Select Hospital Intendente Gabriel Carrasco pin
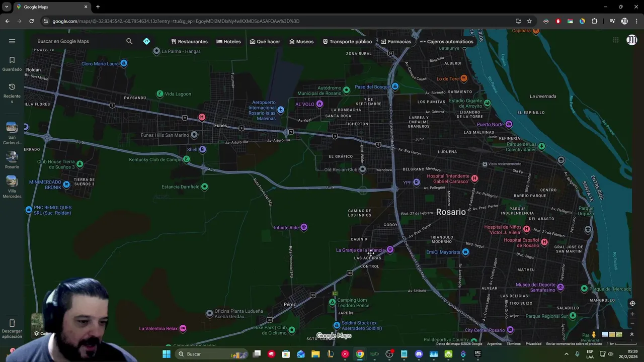This screenshot has height=362, width=644. click(474, 178)
